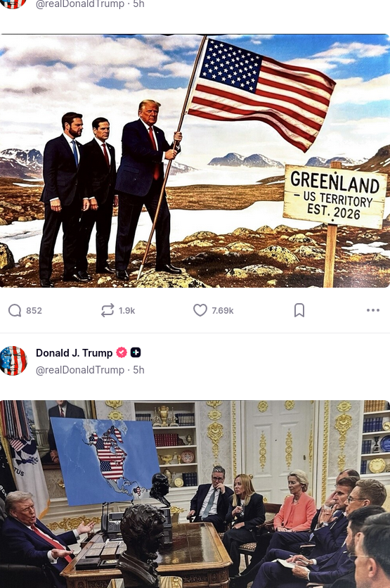
Task: ReTruth the Greenland flag post
Action: pyautogui.click(x=107, y=310)
